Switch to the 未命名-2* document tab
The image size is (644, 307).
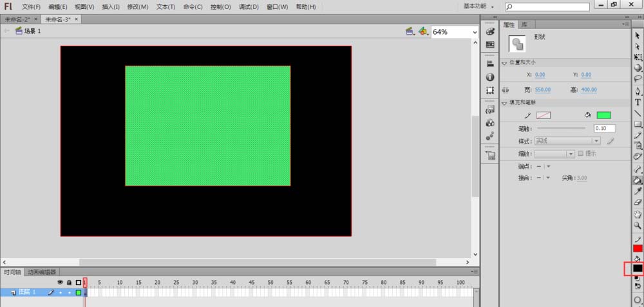point(17,19)
